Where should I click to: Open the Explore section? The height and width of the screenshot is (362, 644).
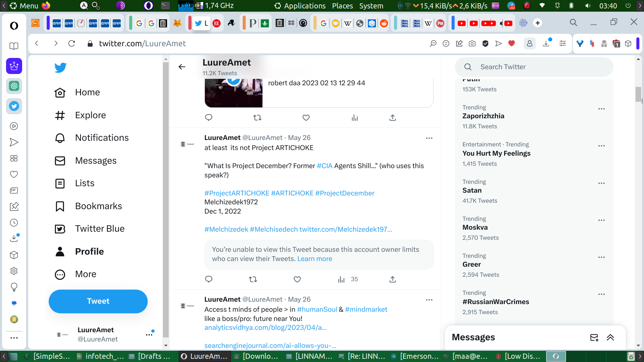(x=80, y=115)
